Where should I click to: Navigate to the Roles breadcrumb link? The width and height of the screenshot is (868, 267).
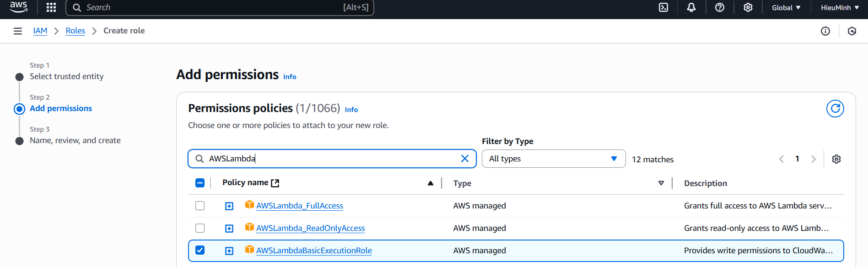point(75,31)
